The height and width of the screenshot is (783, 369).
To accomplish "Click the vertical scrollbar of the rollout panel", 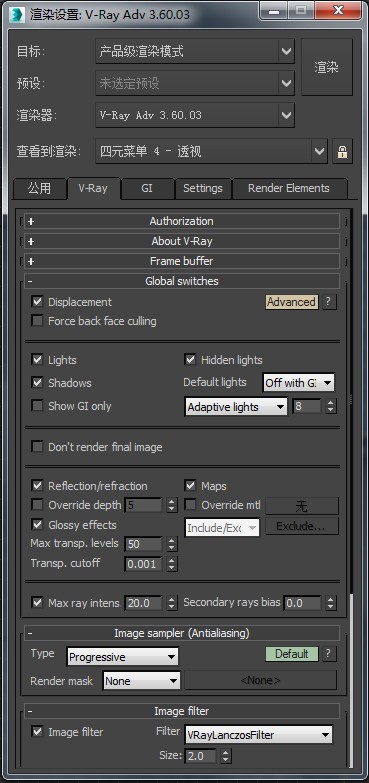I will (353, 489).
